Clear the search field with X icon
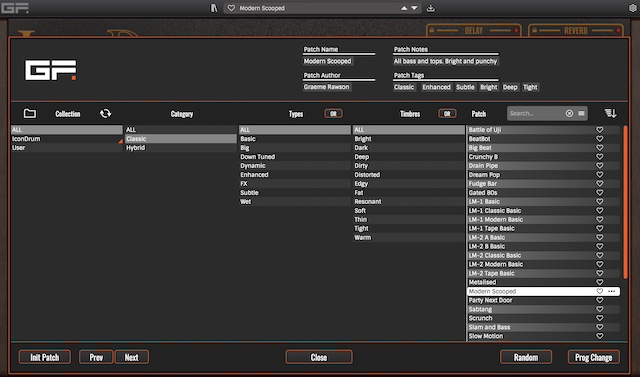Image resolution: width=640 pixels, height=377 pixels. tap(569, 113)
